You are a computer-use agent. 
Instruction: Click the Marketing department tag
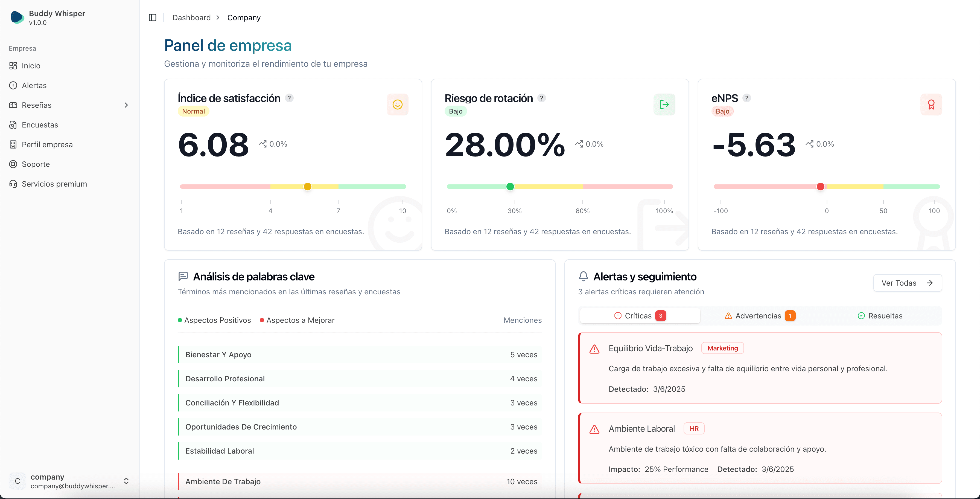[722, 348]
